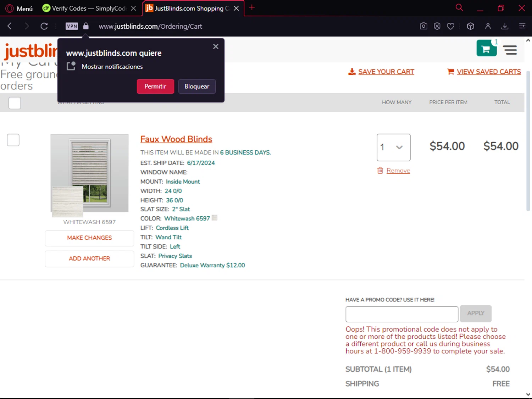The height and width of the screenshot is (399, 532).
Task: Click the Remove item link
Action: 398,171
